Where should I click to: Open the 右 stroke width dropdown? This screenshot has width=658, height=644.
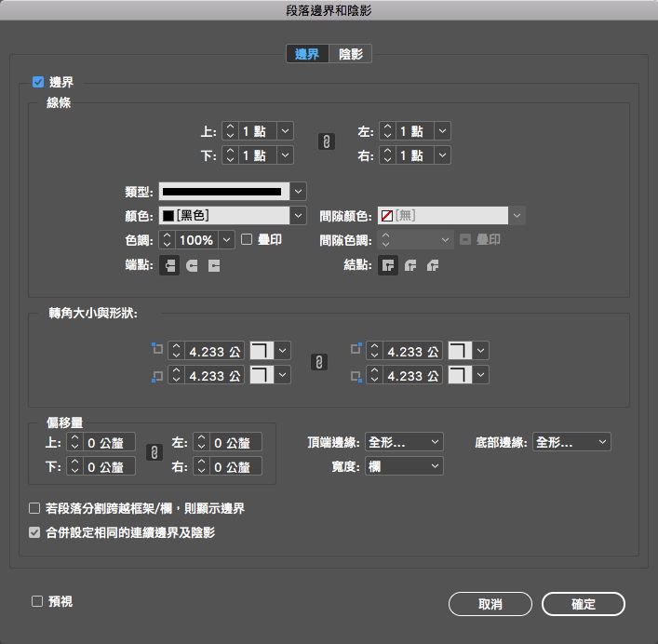point(442,155)
